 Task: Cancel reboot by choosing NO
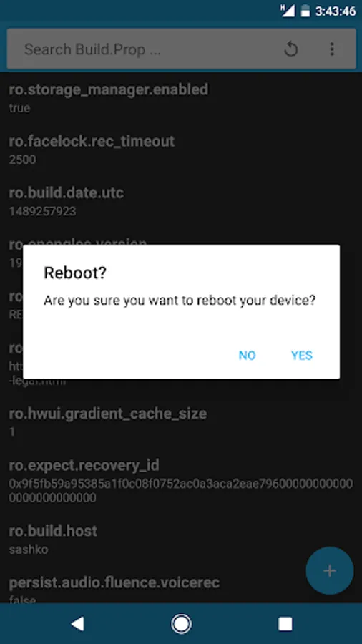pyautogui.click(x=247, y=355)
